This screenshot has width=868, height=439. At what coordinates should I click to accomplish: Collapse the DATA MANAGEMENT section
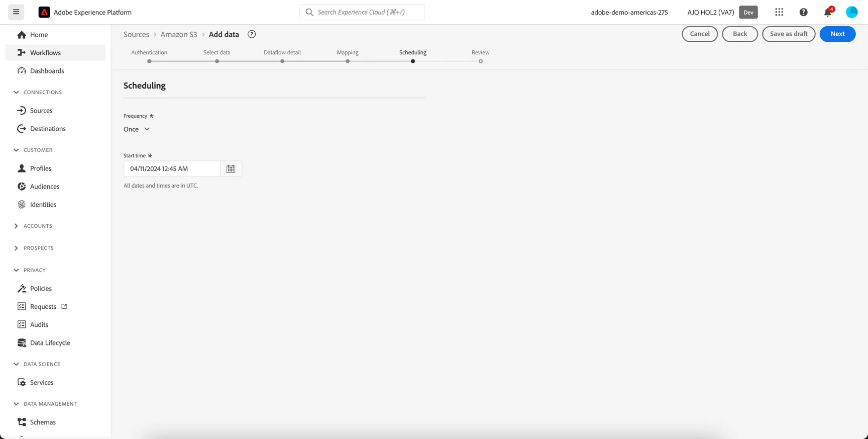(x=45, y=404)
